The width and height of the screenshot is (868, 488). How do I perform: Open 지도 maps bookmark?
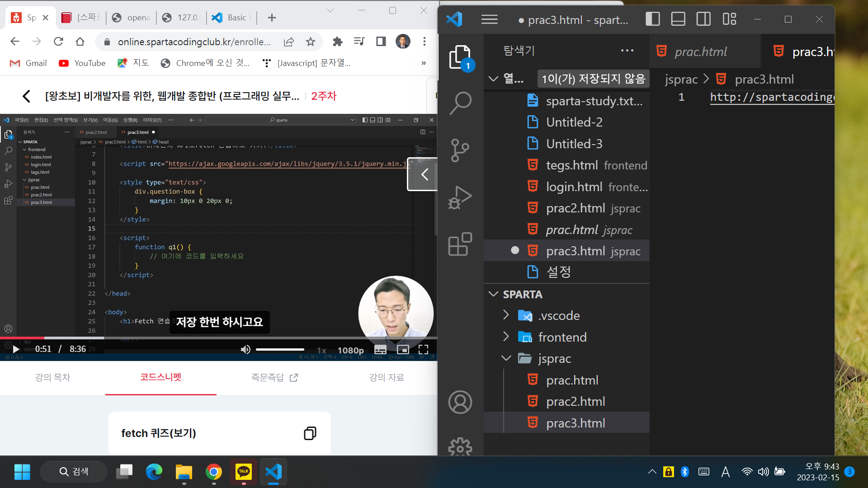(133, 63)
